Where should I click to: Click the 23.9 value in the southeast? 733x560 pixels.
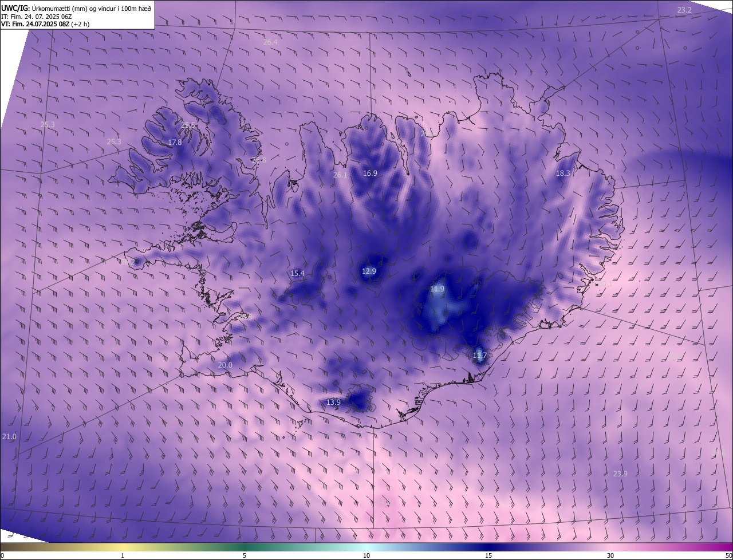pyautogui.click(x=620, y=474)
